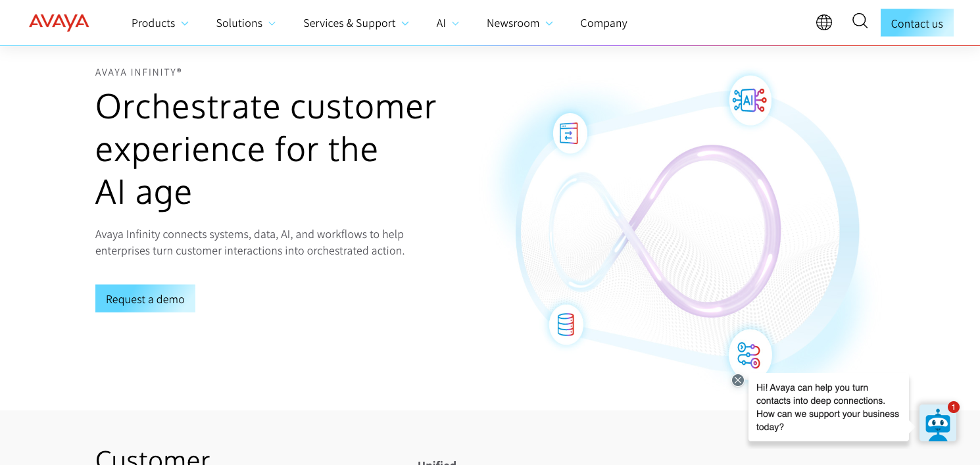Go to the Company page
The width and height of the screenshot is (980, 465).
pyautogui.click(x=604, y=23)
